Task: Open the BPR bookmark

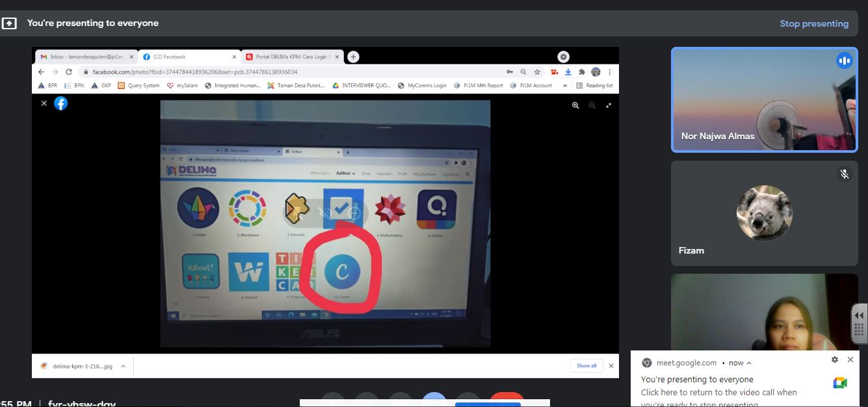Action: tap(48, 85)
